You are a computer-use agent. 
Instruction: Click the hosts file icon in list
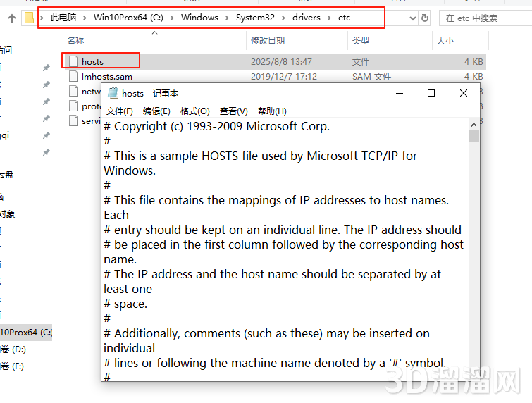73,62
